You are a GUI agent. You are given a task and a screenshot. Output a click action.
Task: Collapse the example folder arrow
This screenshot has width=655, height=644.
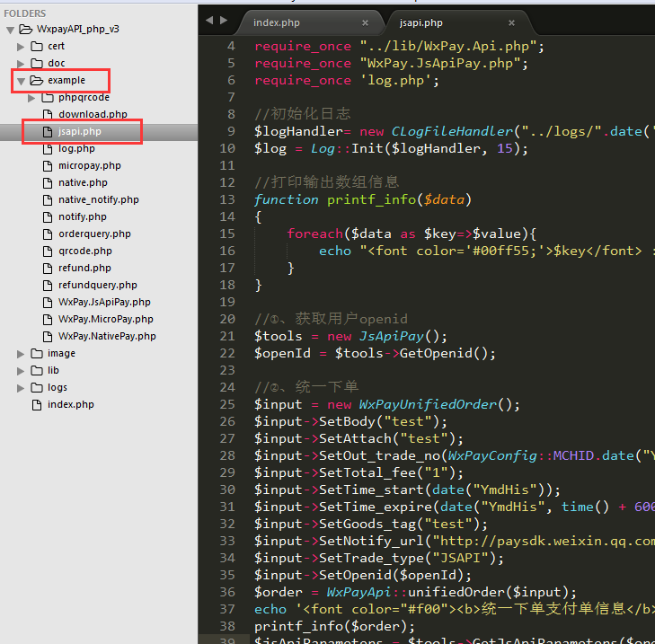[x=21, y=81]
